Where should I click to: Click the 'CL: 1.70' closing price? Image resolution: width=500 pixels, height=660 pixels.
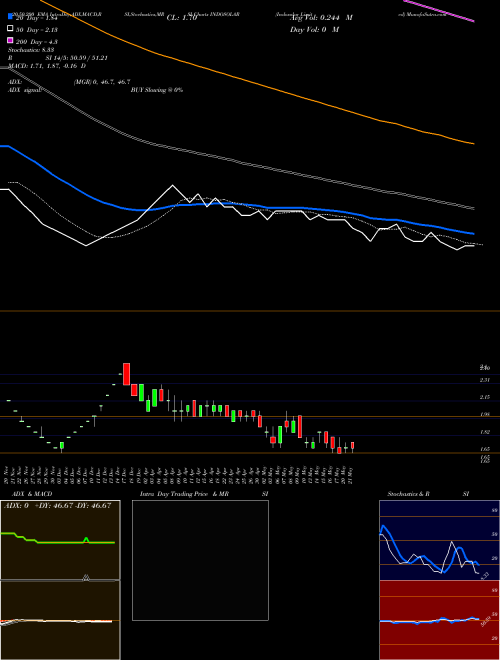(182, 18)
